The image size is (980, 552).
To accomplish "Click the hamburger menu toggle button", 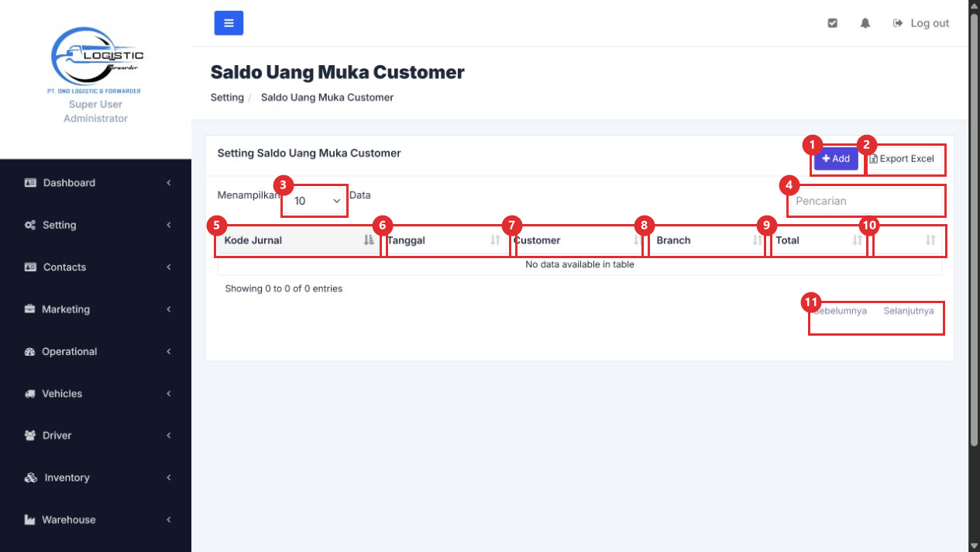I will click(229, 23).
